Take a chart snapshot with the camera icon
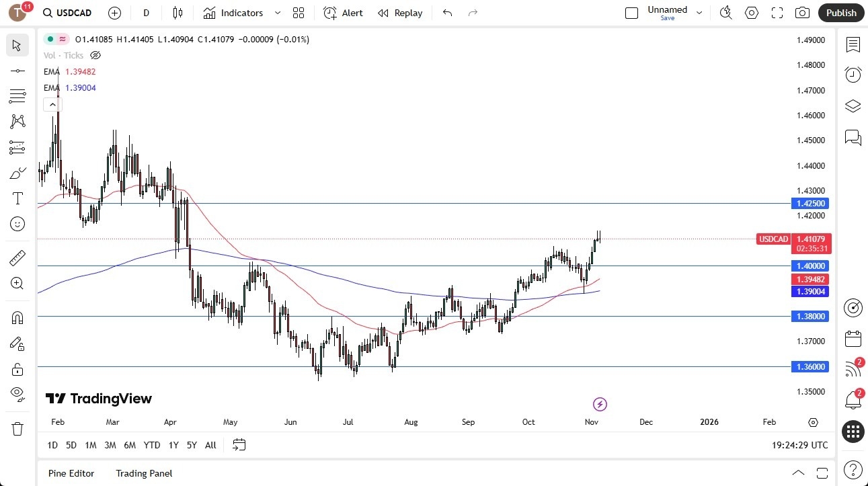Screen dimensions: 868x486 (x=803, y=12)
